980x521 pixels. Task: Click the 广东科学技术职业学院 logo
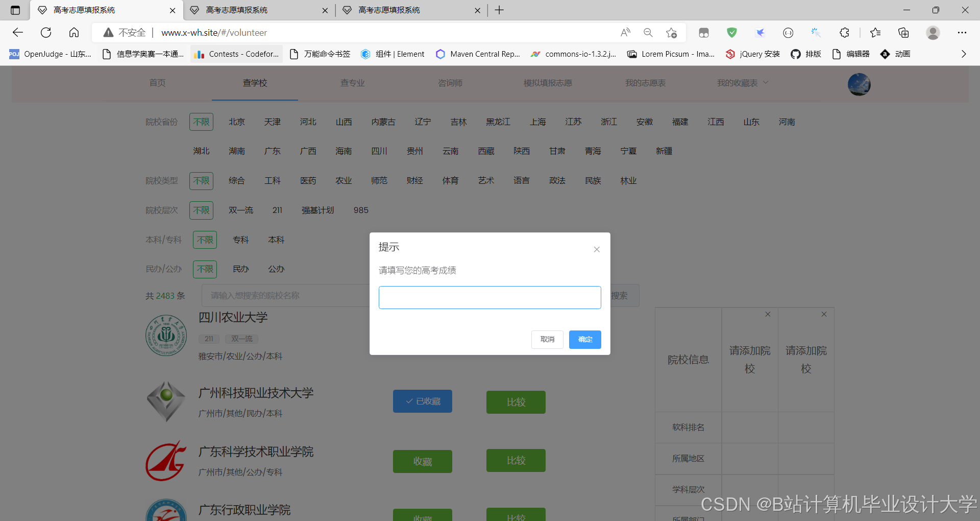tap(166, 461)
